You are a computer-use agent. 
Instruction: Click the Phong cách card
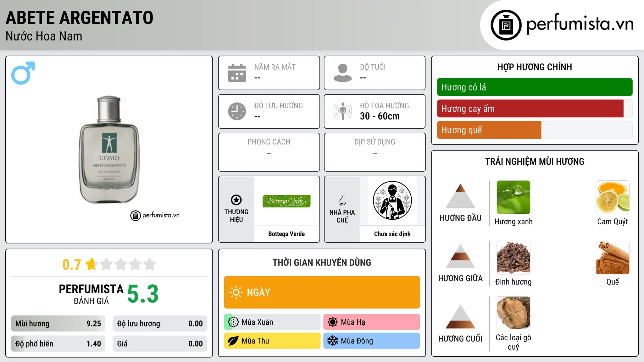click(x=269, y=152)
